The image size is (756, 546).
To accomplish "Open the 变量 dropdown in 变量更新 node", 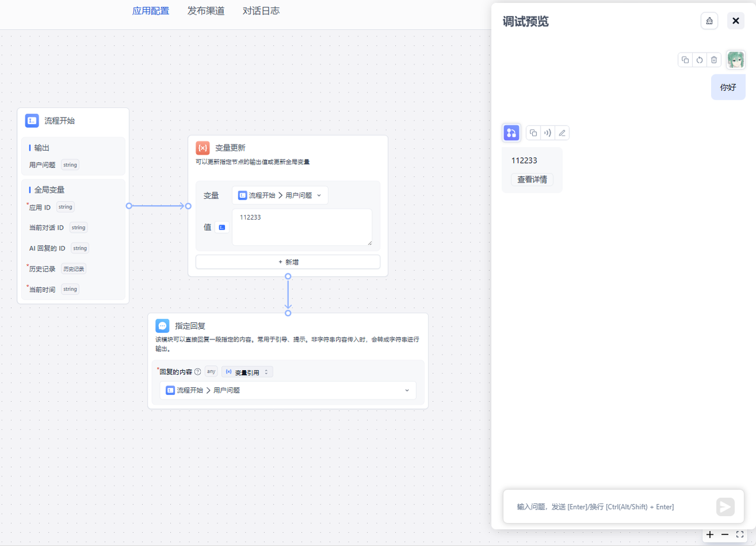I will [x=280, y=195].
